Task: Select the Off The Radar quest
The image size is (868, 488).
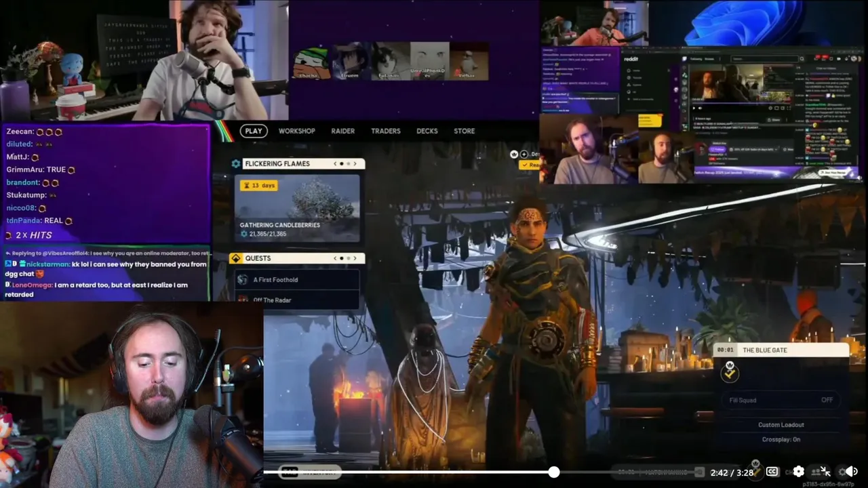Action: click(x=297, y=300)
